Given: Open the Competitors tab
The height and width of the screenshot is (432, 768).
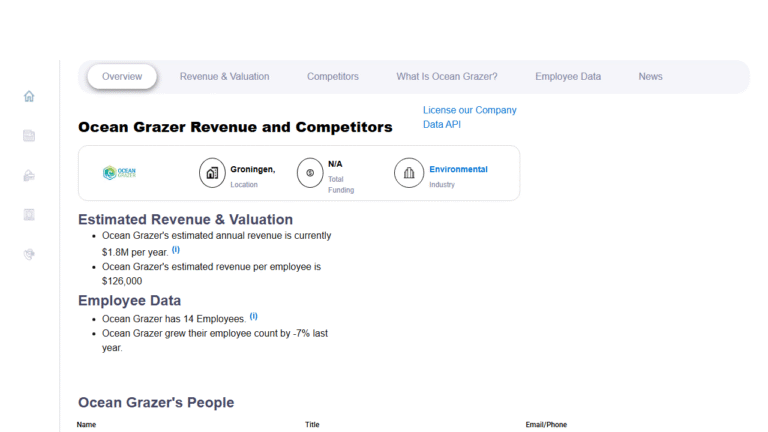Looking at the screenshot, I should coord(333,77).
